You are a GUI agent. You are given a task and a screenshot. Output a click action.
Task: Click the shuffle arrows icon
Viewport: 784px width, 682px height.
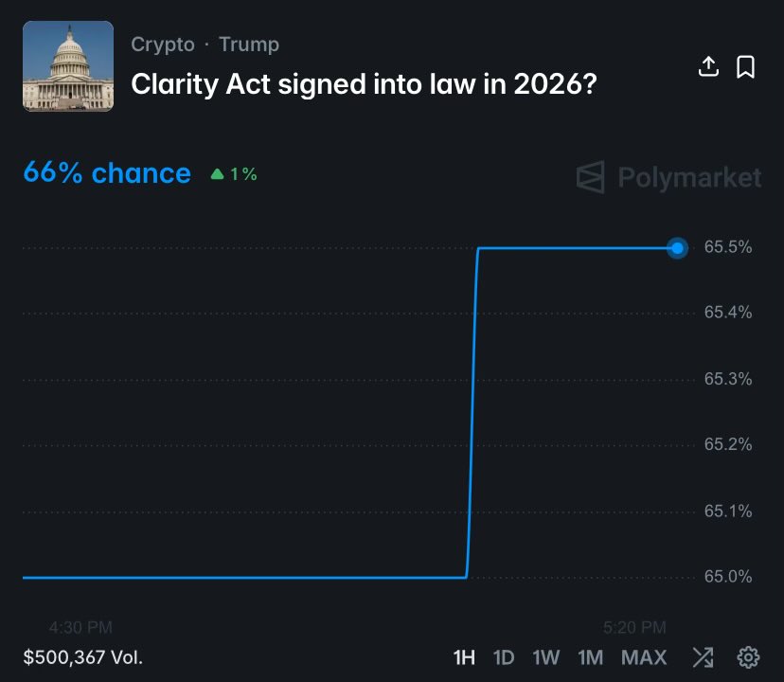click(x=704, y=656)
